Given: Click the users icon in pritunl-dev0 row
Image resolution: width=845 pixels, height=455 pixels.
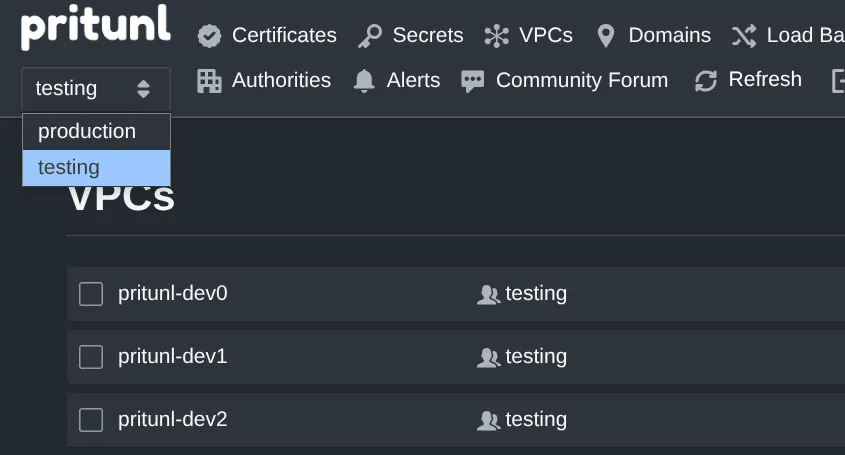Looking at the screenshot, I should [x=488, y=295].
